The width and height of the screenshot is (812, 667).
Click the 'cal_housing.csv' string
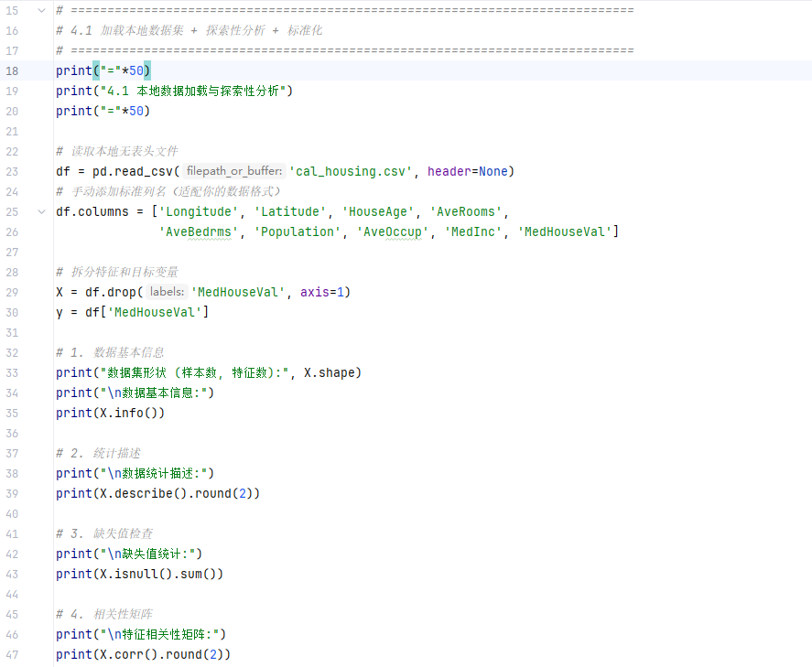pos(351,171)
